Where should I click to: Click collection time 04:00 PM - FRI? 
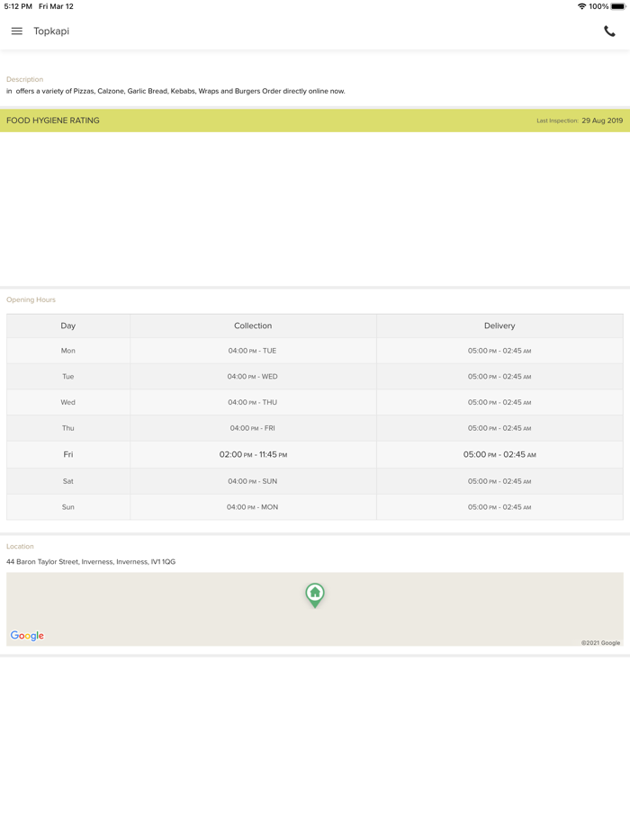253,428
